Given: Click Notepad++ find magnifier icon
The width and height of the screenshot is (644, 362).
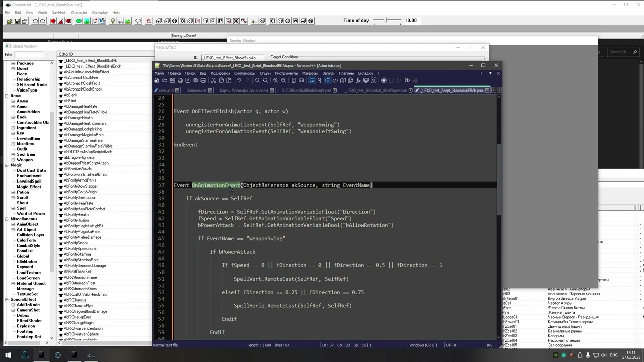Looking at the screenshot, I should pos(258,80).
